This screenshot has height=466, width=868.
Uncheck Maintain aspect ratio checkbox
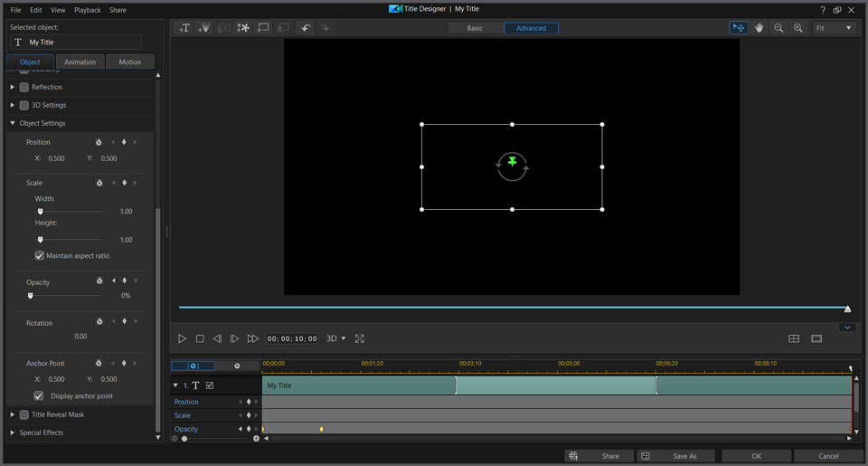[39, 256]
